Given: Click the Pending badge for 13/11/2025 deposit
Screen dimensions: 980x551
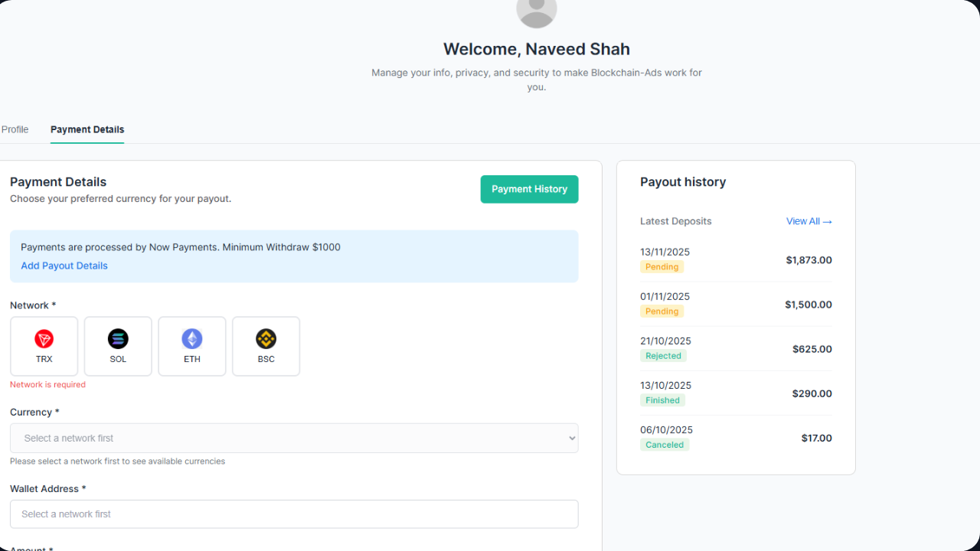Looking at the screenshot, I should pyautogui.click(x=661, y=266).
